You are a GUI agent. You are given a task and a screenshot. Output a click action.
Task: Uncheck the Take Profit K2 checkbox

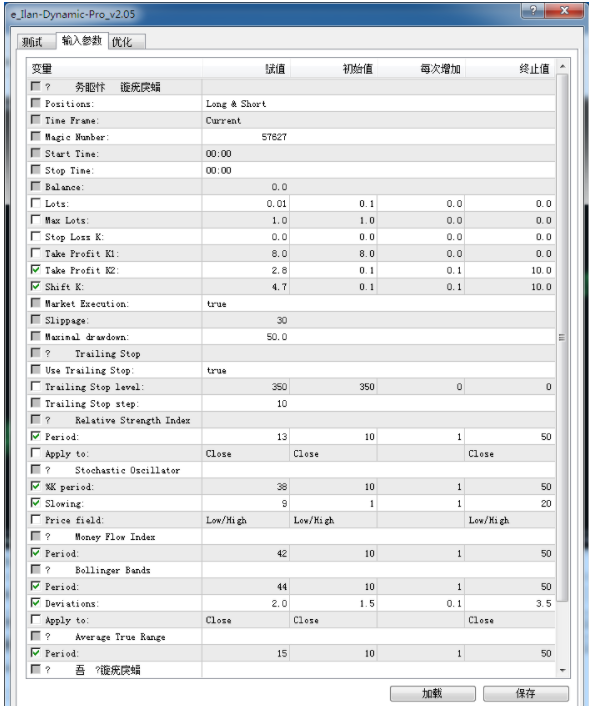tap(36, 270)
